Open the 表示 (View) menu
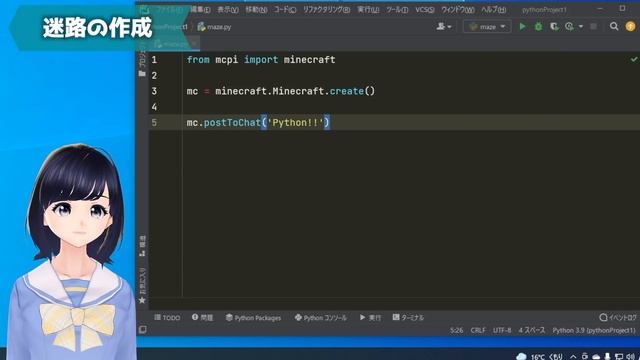The image size is (640, 360). click(228, 9)
